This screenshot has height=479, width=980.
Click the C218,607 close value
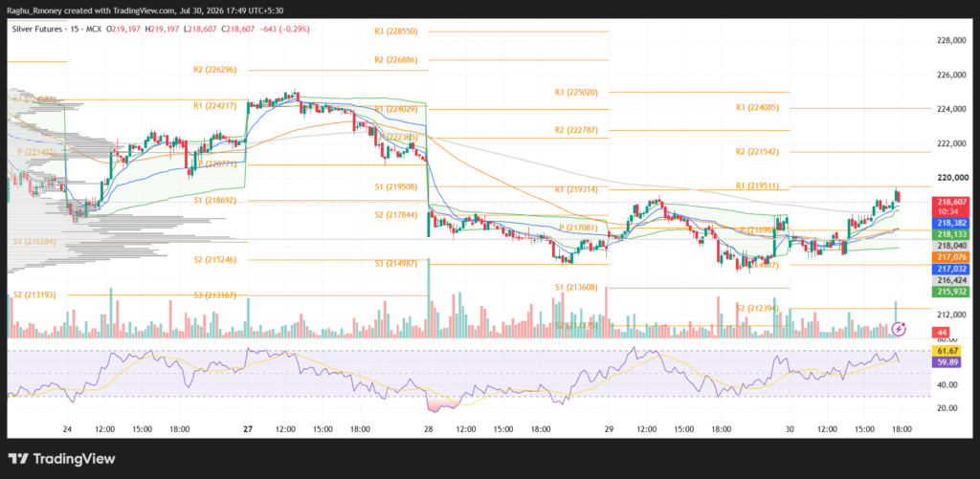tap(238, 30)
